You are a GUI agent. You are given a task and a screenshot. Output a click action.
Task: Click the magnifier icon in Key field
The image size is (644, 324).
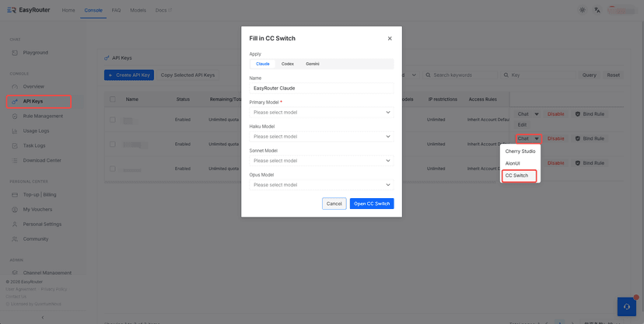pyautogui.click(x=506, y=75)
